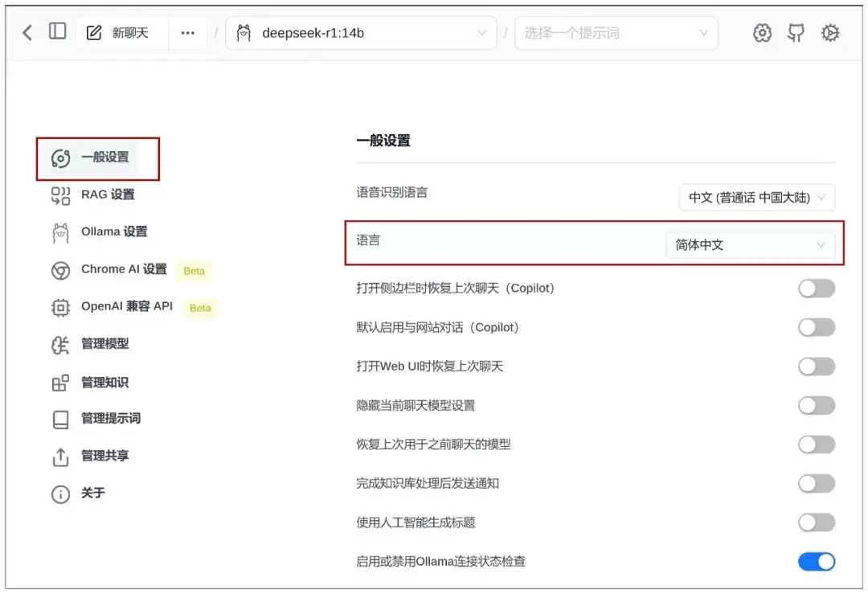This screenshot has height=594, width=868.
Task: Open the 关于 page
Action: click(x=61, y=494)
